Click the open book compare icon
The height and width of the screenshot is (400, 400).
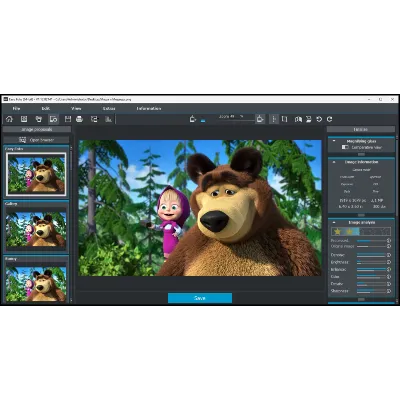[x=298, y=119]
